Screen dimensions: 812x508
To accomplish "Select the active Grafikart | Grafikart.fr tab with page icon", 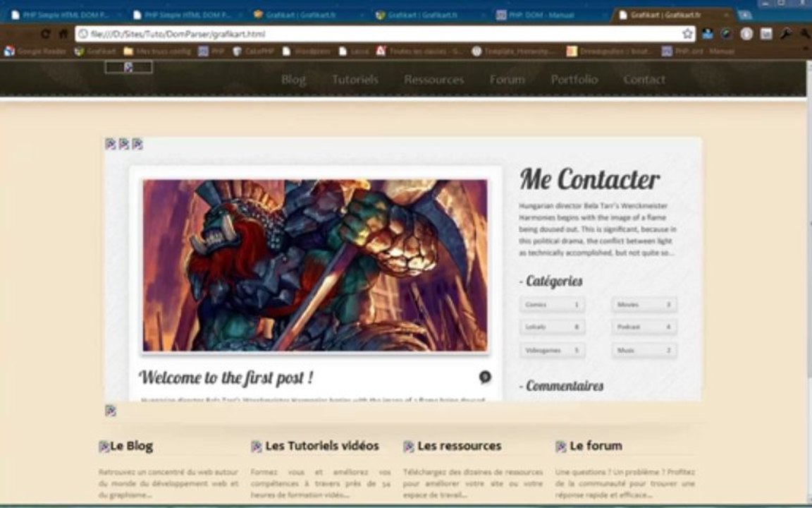I will pos(672,15).
